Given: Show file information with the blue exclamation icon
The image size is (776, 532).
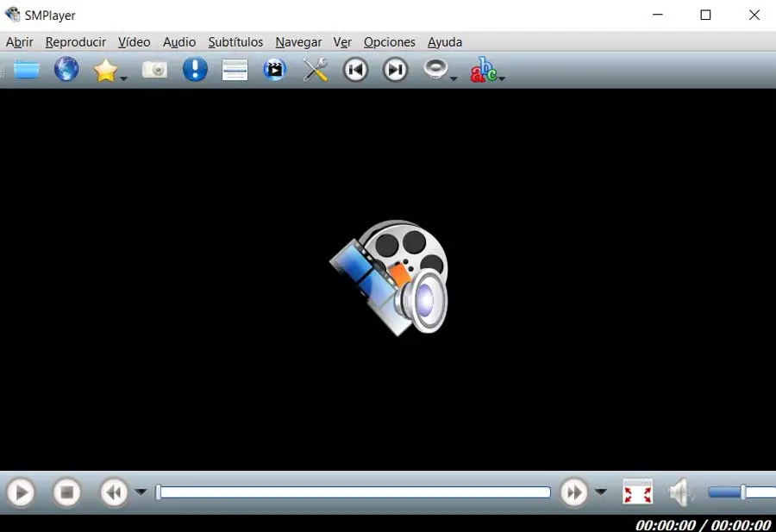Looking at the screenshot, I should (195, 69).
